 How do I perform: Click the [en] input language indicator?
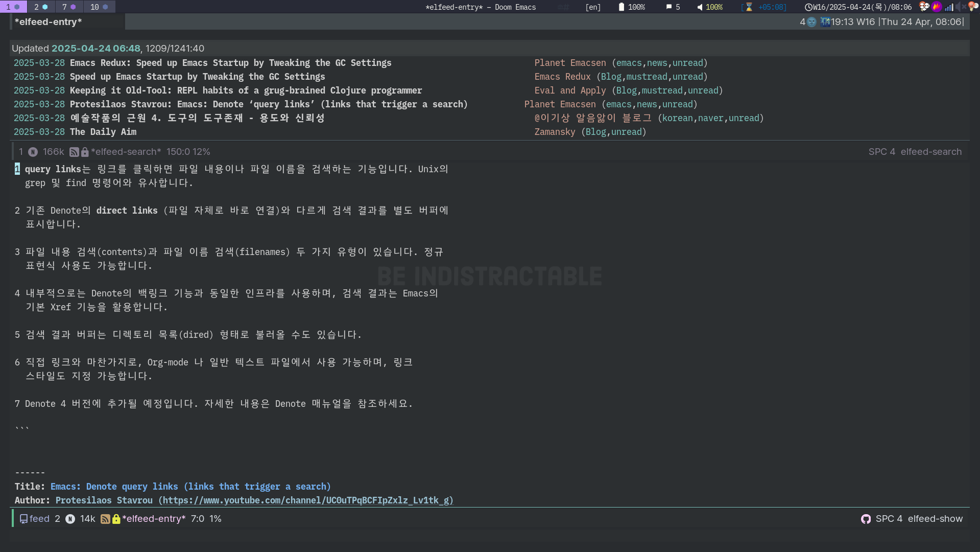click(593, 7)
